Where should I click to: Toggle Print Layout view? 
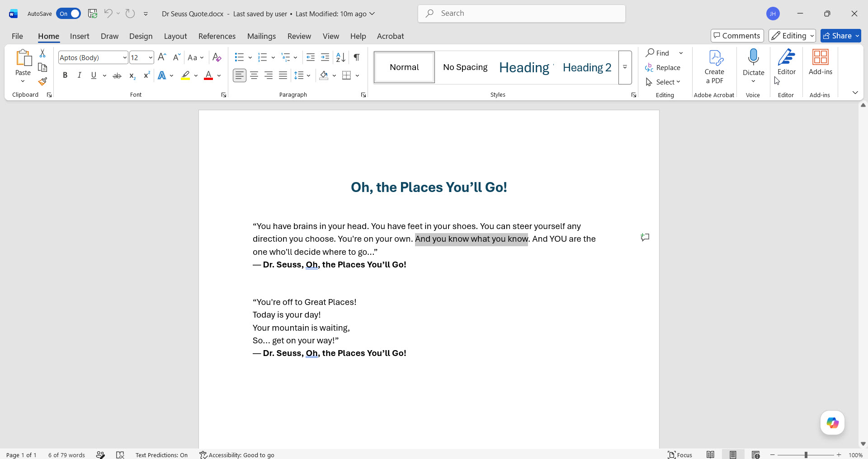click(733, 454)
